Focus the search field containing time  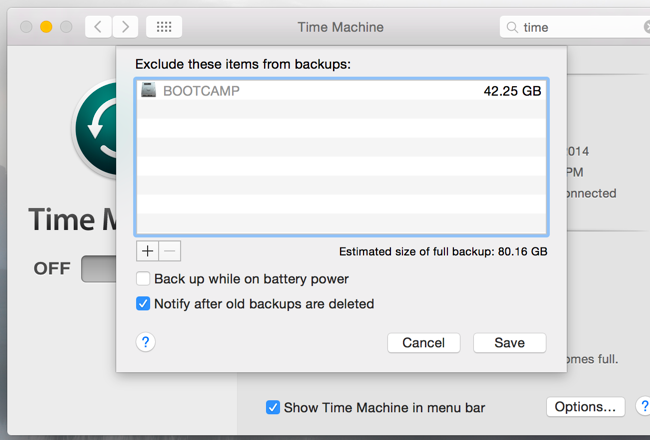pos(576,27)
